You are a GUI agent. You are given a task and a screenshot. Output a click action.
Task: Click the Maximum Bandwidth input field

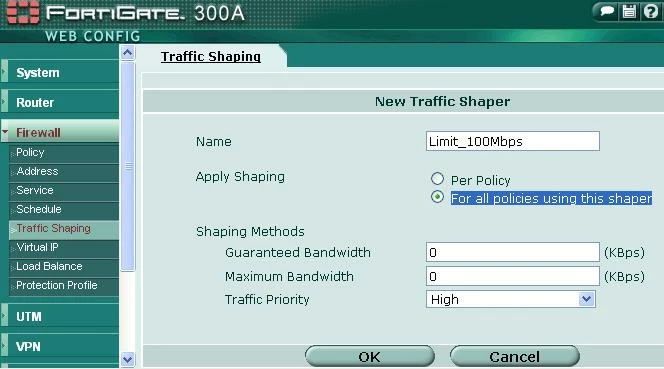pyautogui.click(x=513, y=277)
